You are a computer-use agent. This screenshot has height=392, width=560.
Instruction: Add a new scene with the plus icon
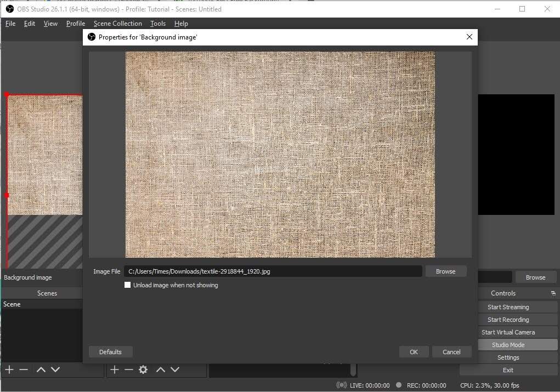[8, 370]
